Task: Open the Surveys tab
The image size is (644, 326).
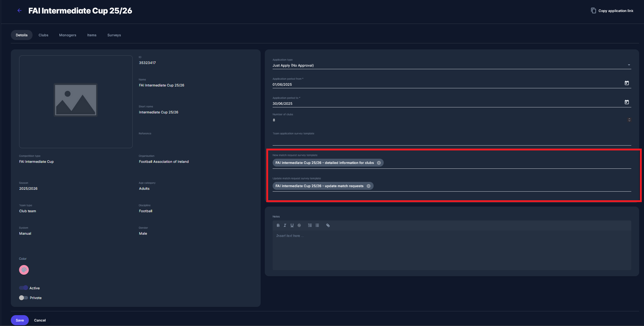Action: (114, 35)
